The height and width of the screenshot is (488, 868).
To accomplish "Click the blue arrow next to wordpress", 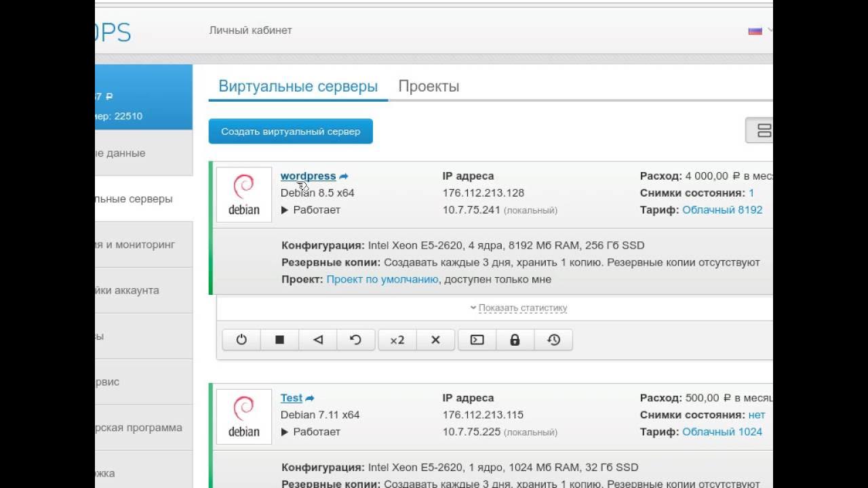I will tap(344, 176).
